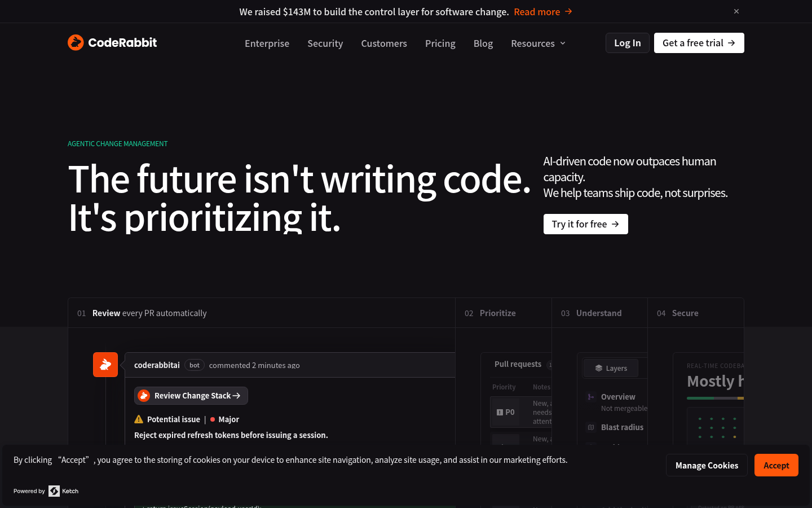Click 'Reject expired refresh tokens' issue title
The image size is (812, 508).
coord(231,435)
